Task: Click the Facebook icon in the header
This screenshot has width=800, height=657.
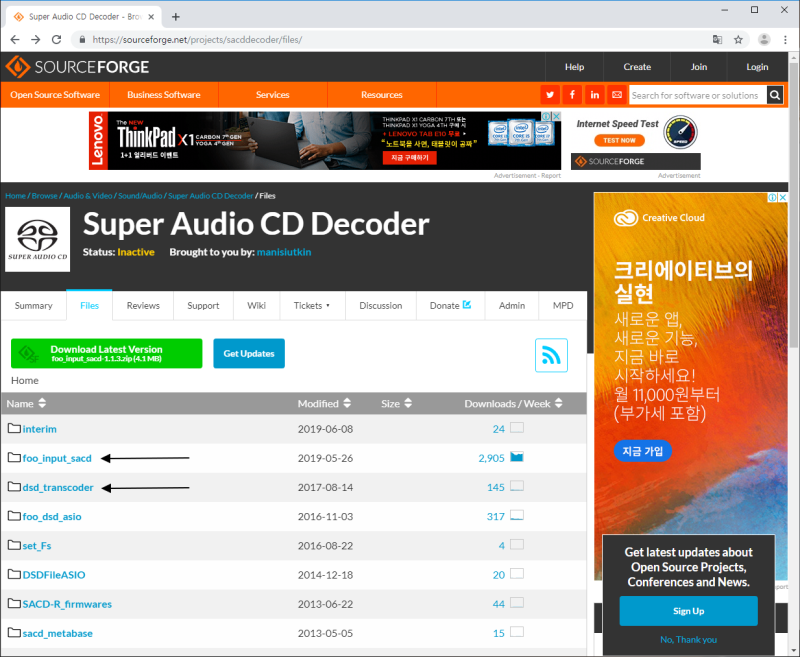Action: tap(572, 94)
